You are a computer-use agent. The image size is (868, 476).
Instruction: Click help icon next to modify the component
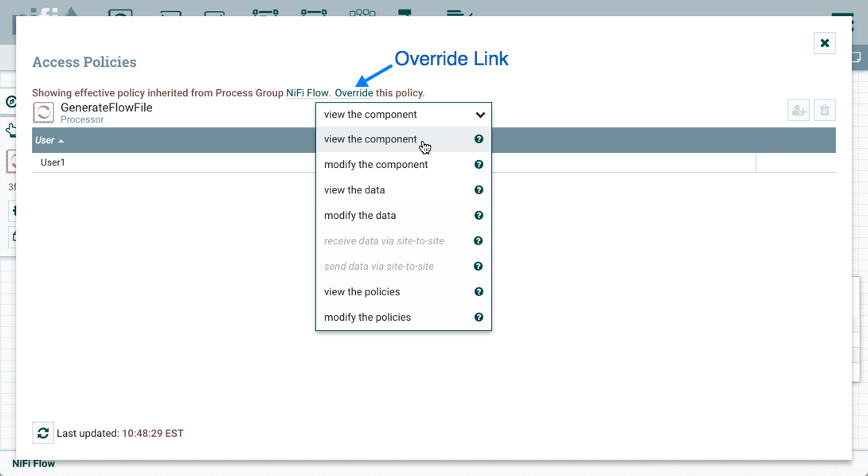pyautogui.click(x=479, y=165)
